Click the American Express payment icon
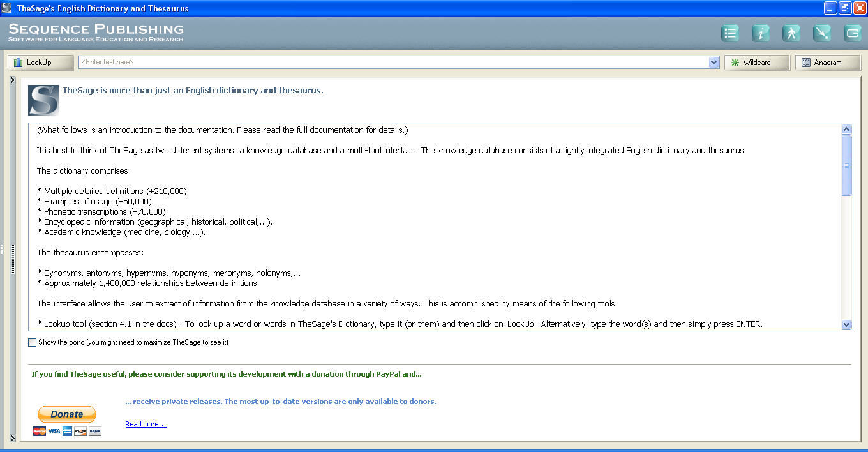The image size is (868, 452). coord(68,431)
